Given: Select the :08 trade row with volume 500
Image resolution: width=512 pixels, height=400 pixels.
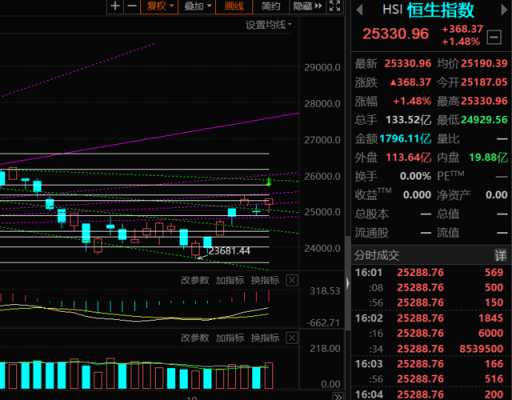Looking at the screenshot, I should [x=430, y=287].
